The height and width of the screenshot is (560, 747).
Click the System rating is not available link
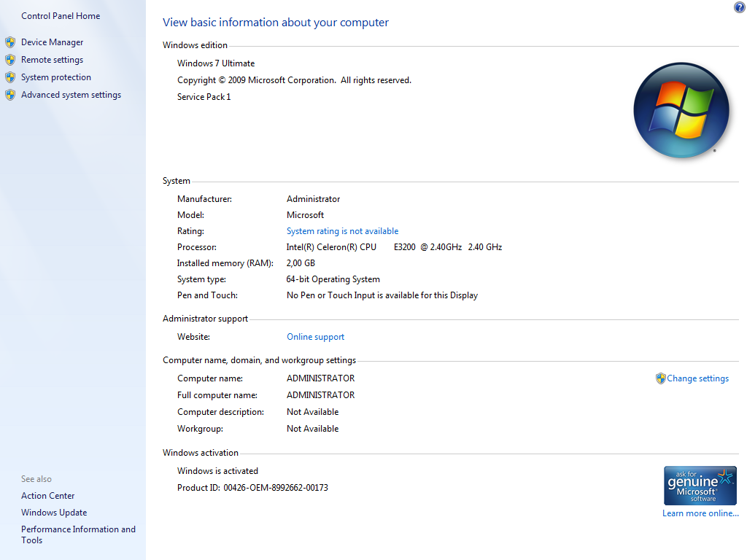click(343, 231)
